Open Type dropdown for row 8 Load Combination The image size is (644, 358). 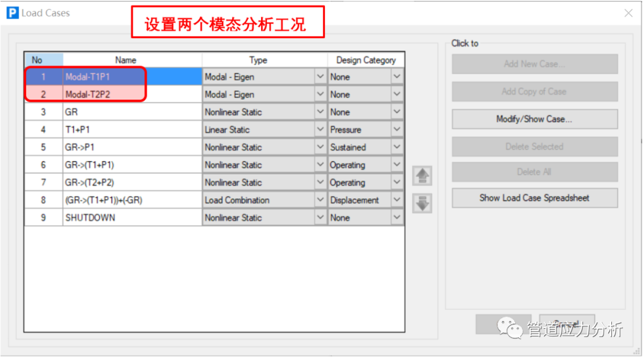click(320, 200)
